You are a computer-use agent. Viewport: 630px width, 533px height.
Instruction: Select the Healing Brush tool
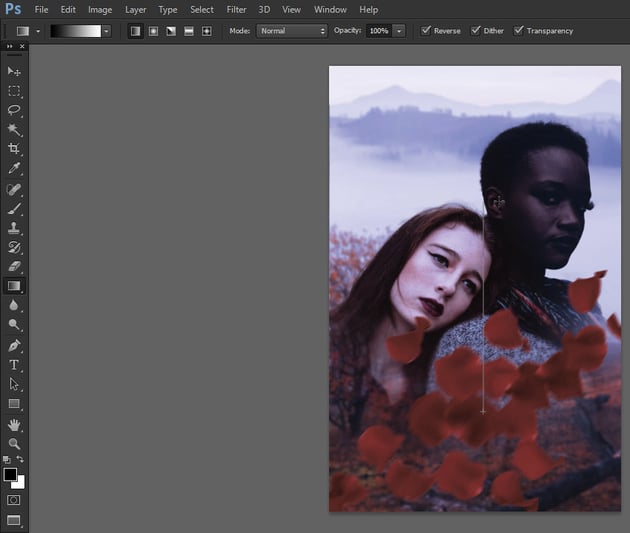click(x=14, y=189)
